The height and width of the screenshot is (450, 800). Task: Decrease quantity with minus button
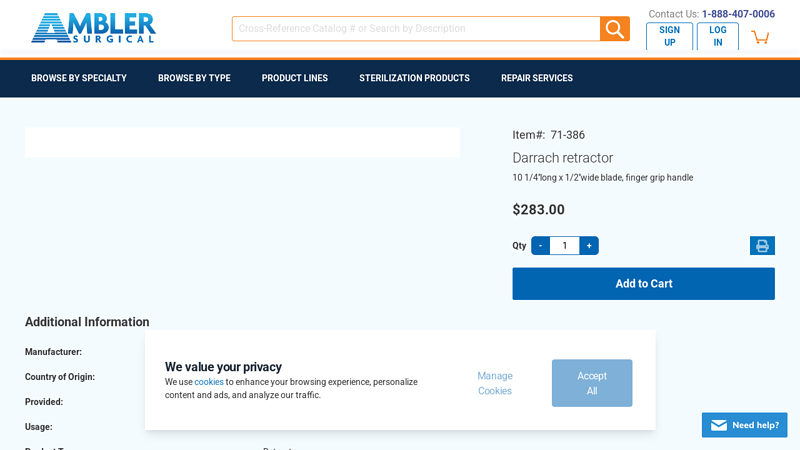pos(540,246)
